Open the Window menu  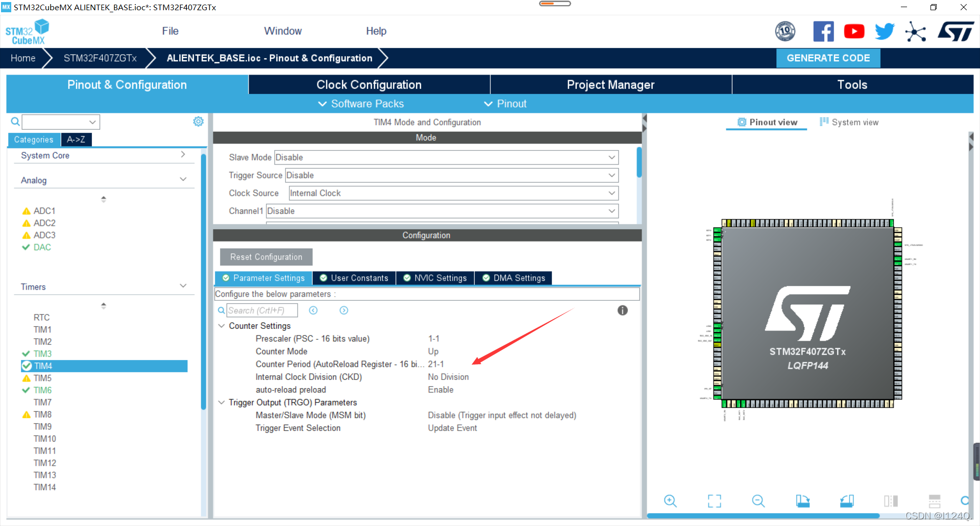click(283, 31)
